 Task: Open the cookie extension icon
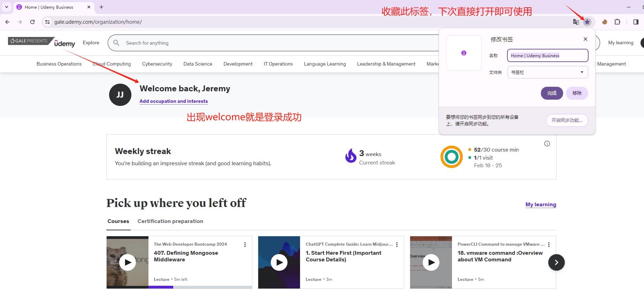pyautogui.click(x=605, y=22)
